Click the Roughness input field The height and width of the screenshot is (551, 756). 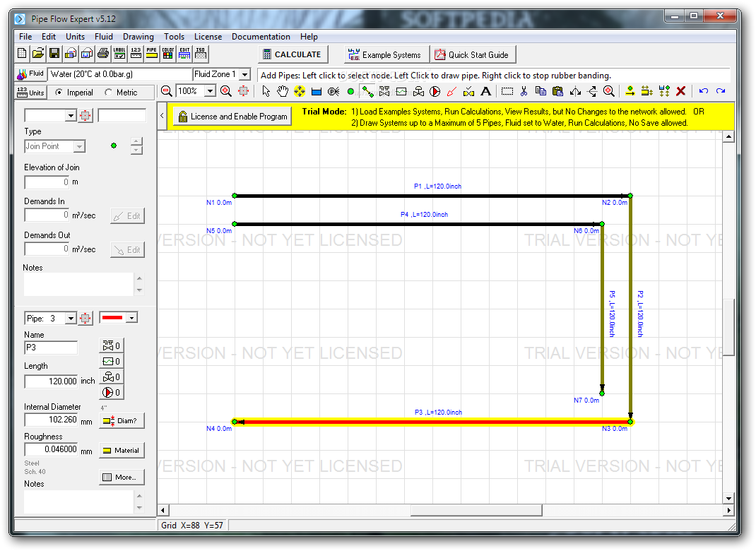point(51,449)
